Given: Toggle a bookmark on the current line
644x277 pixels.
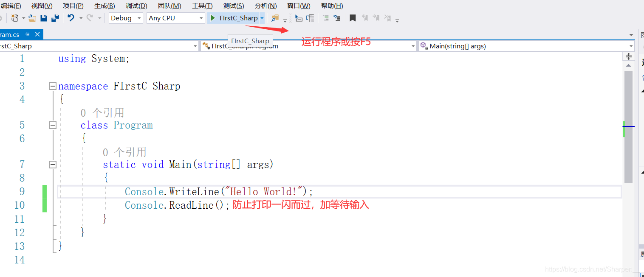Looking at the screenshot, I should (x=353, y=18).
